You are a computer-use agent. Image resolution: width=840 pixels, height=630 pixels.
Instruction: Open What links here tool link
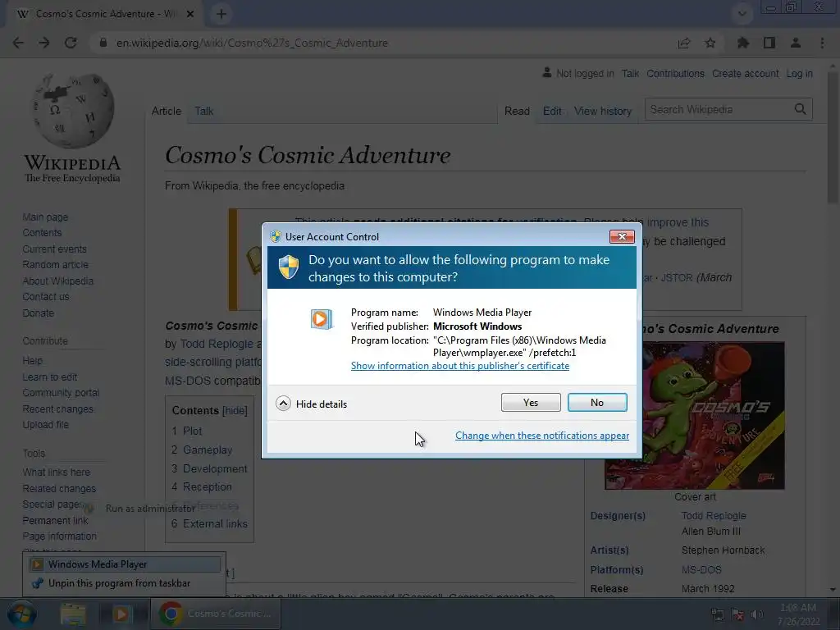pos(57,472)
